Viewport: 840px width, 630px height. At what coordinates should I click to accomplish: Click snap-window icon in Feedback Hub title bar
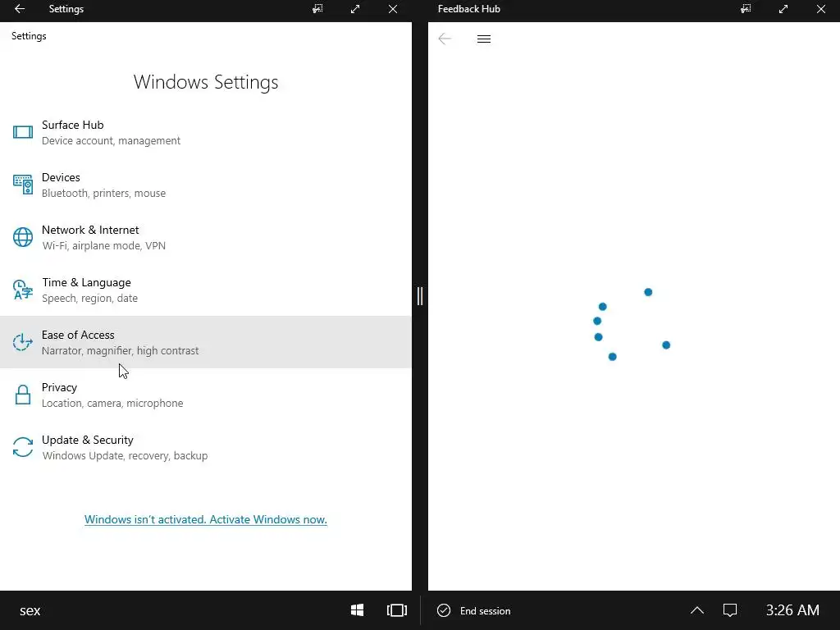click(x=746, y=9)
